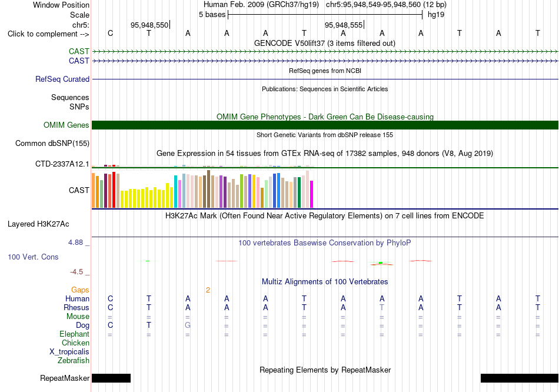Click the blue CAST transcript arrow line

pos(325,61)
